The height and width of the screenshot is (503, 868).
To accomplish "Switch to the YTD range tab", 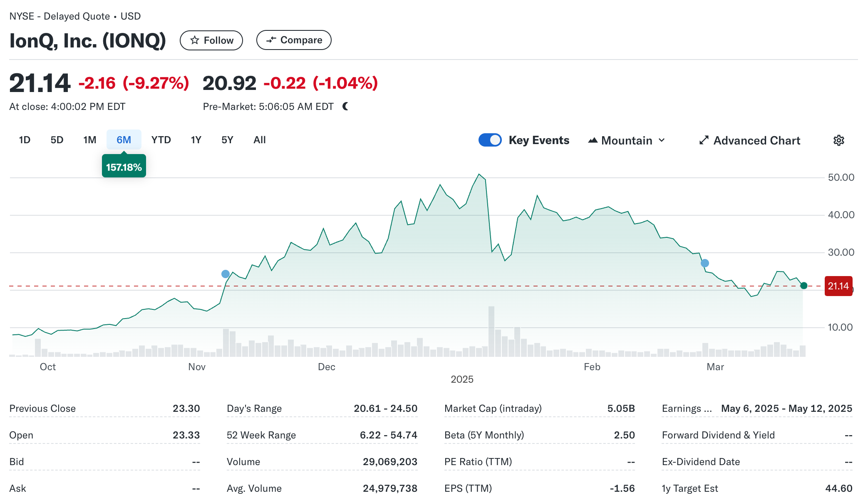I will point(161,140).
